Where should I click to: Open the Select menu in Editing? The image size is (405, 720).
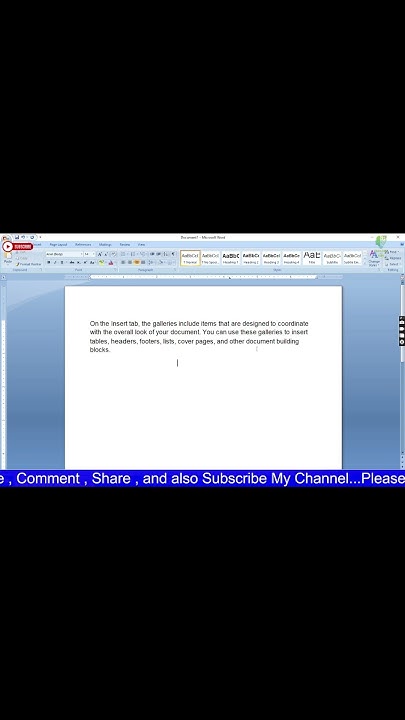[393, 264]
